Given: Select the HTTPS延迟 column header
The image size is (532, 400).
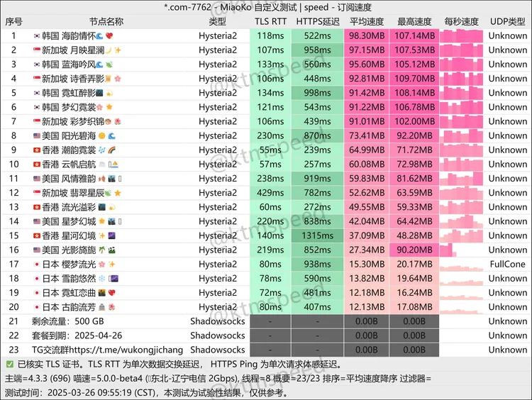Looking at the screenshot, I should point(318,21).
